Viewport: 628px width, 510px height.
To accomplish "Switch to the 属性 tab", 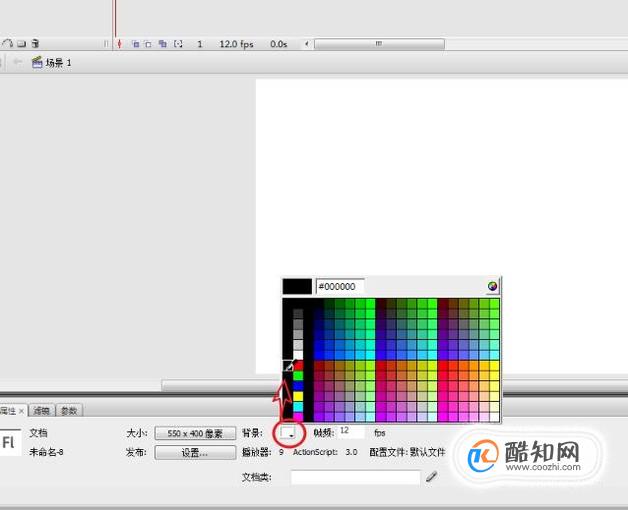I will [x=8, y=411].
